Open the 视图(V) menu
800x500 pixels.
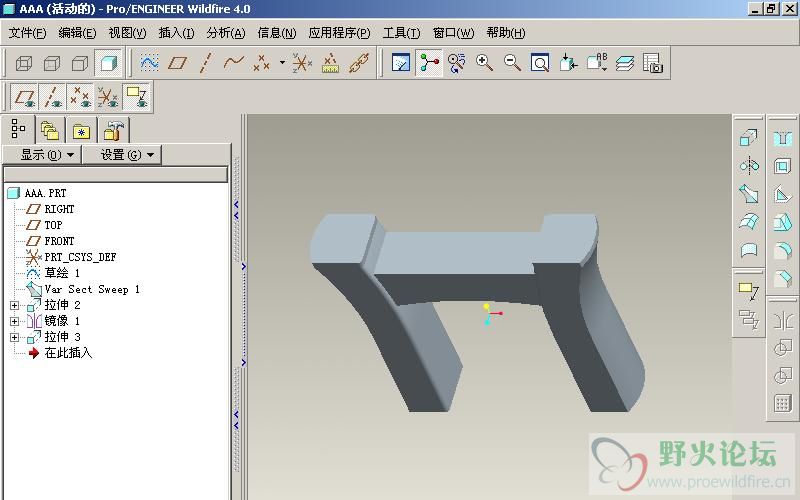click(128, 33)
